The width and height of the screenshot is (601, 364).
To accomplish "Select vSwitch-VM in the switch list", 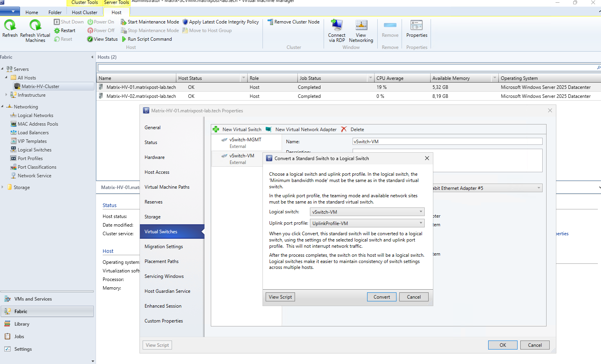I will point(237,159).
